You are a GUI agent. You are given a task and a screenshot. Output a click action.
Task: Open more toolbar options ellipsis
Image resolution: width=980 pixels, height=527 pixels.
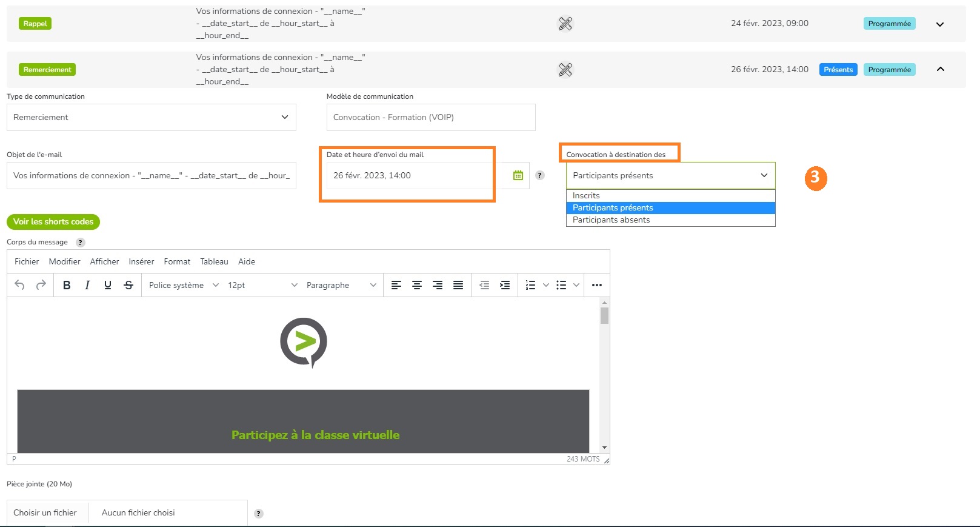click(597, 285)
